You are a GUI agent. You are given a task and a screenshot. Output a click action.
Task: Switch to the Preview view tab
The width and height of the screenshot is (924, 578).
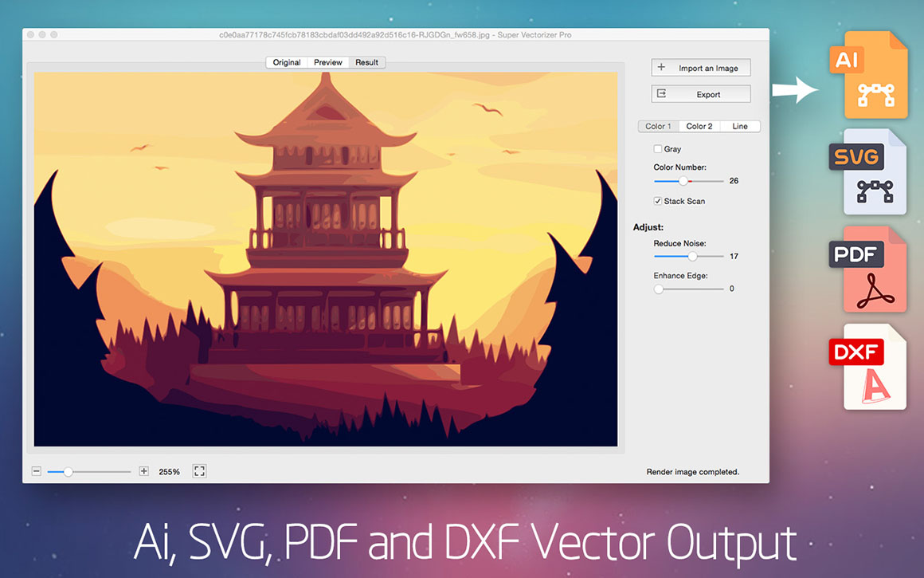coord(328,62)
